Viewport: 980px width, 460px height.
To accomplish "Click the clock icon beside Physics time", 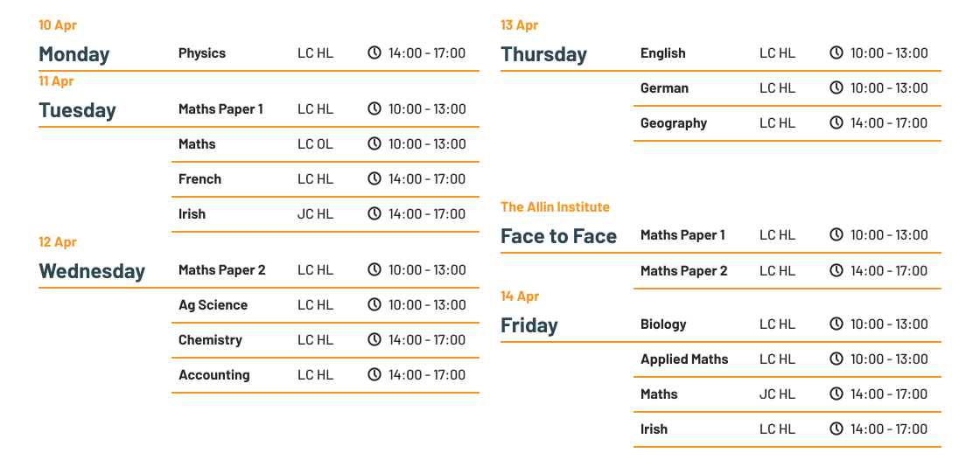I will point(374,53).
